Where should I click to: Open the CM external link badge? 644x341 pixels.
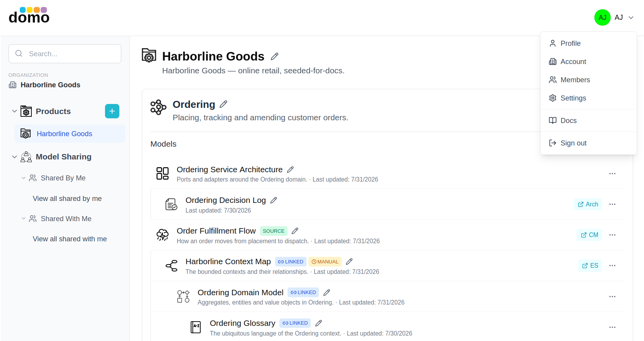pos(589,235)
